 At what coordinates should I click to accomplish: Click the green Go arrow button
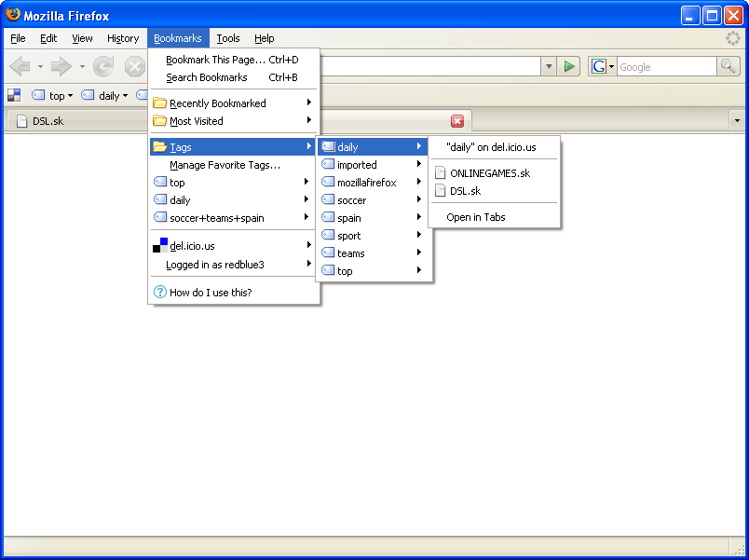click(x=568, y=66)
